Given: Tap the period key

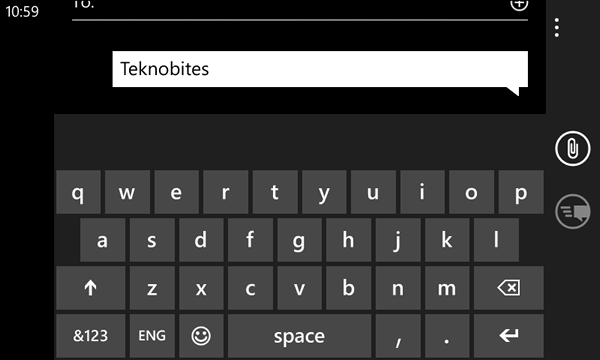Looking at the screenshot, I should coord(447,336).
